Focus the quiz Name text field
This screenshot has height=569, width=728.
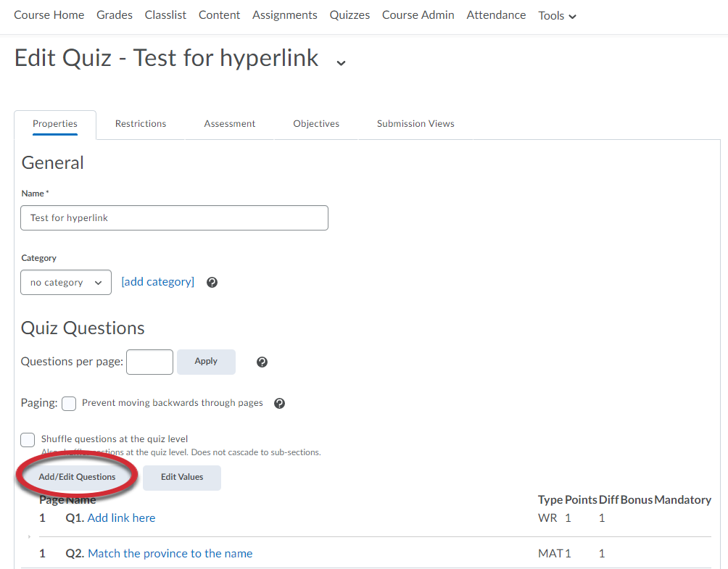coord(175,217)
